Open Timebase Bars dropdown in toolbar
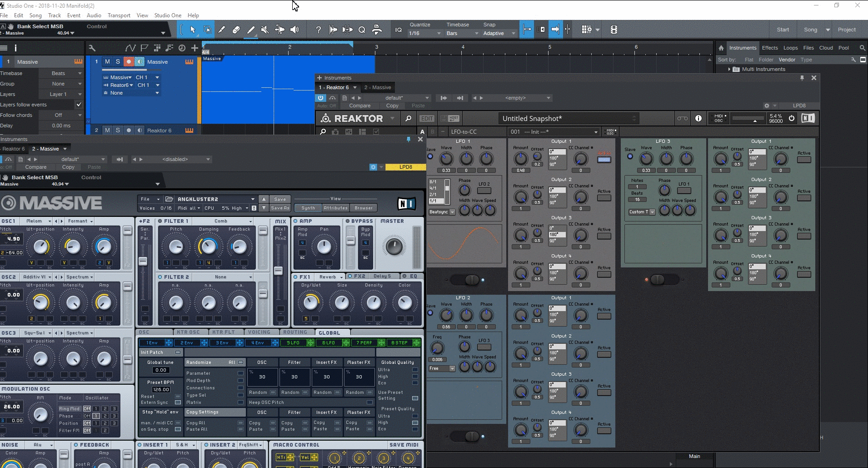The height and width of the screenshot is (468, 868). point(462,33)
